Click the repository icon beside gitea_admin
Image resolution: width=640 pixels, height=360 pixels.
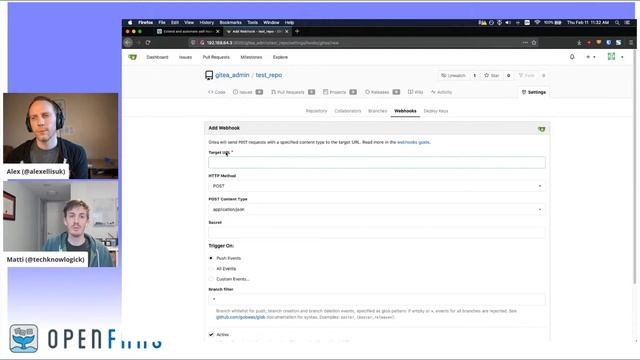(209, 75)
